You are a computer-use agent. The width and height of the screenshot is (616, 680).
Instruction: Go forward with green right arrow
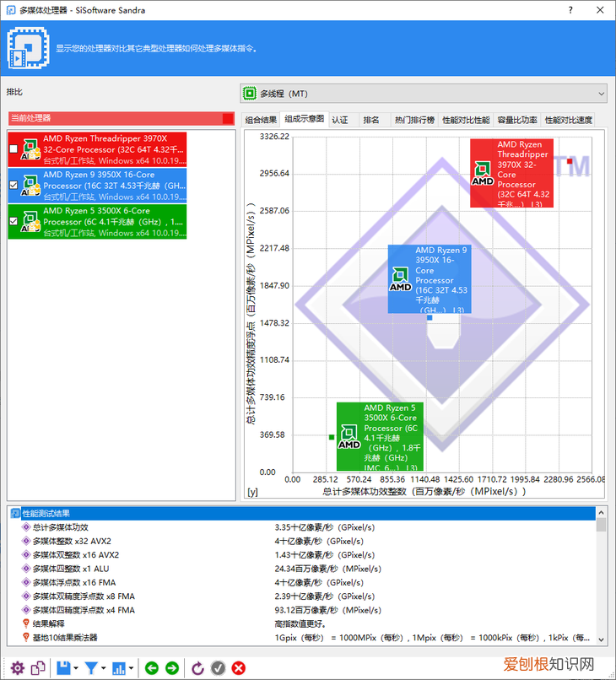[x=172, y=668]
